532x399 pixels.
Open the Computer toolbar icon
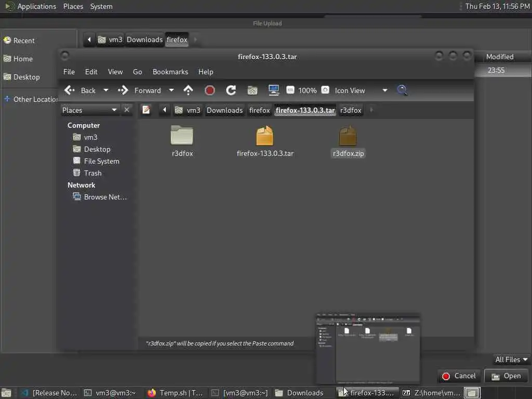point(273,90)
